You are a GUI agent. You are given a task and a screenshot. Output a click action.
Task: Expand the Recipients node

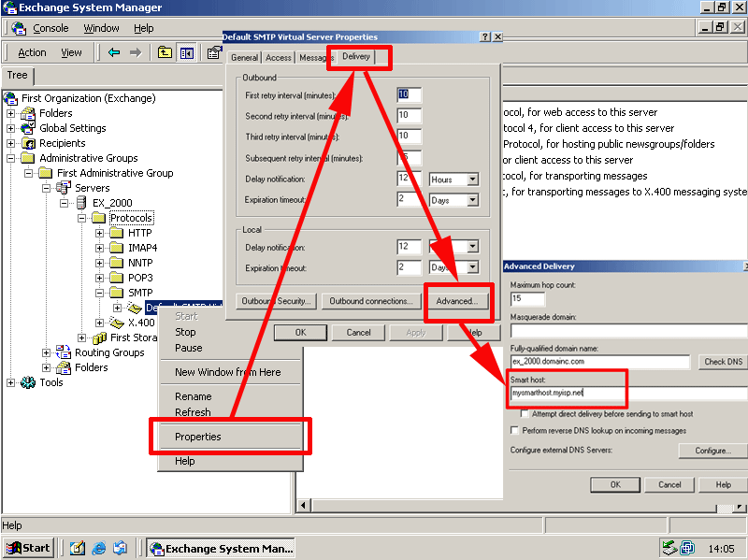pos(10,143)
